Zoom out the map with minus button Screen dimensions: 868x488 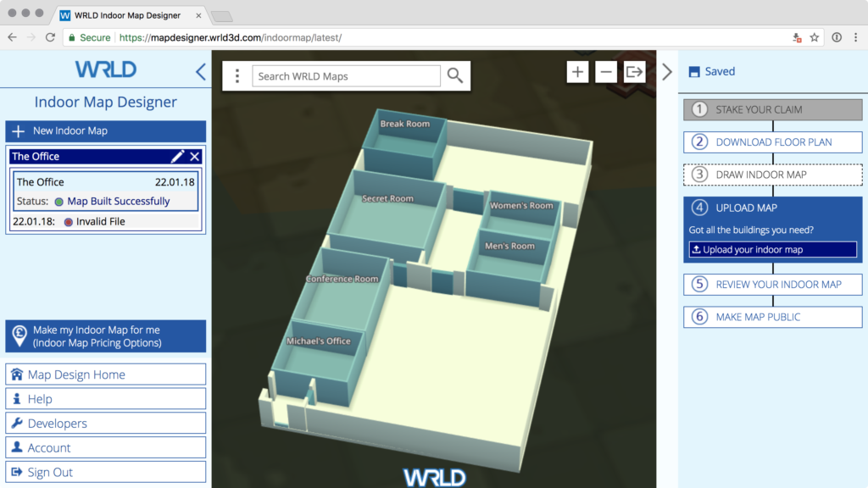605,72
